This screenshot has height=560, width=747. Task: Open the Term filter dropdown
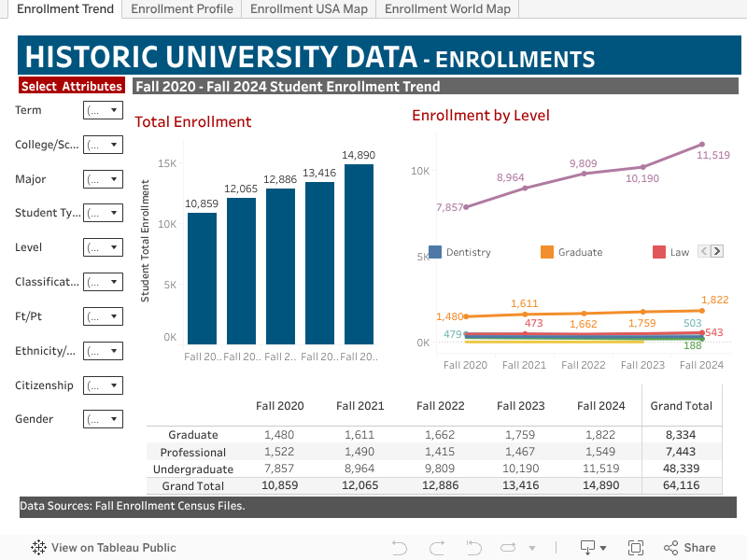click(103, 110)
